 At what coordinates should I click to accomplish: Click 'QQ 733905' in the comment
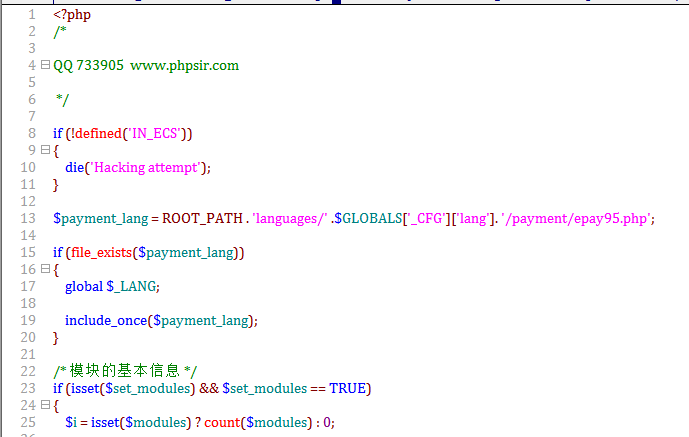point(88,65)
